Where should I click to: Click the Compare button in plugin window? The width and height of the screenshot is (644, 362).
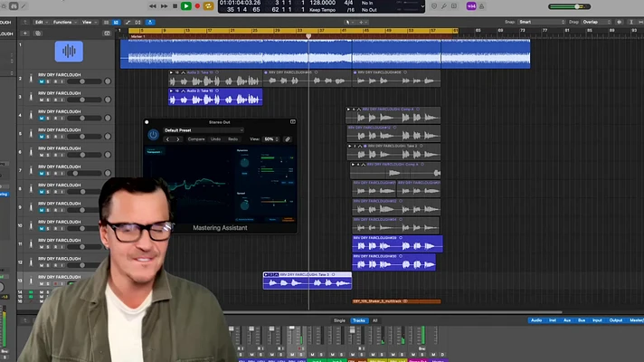point(196,139)
